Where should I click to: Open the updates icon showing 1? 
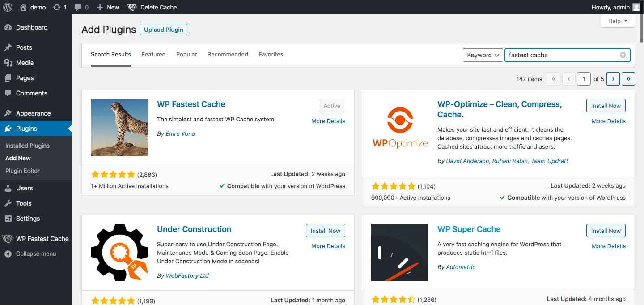pos(57,7)
